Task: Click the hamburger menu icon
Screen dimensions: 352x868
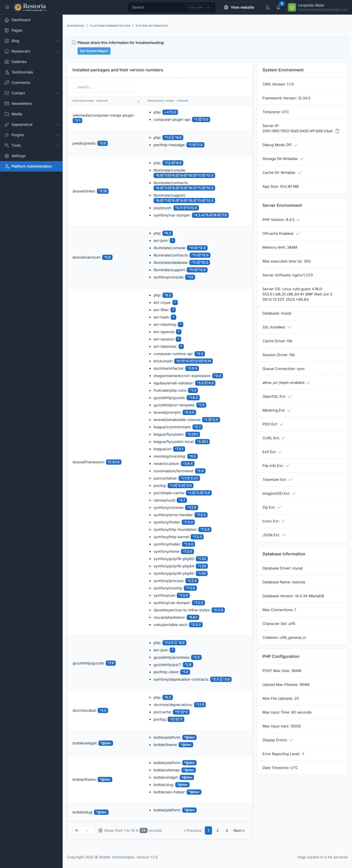Action: pyautogui.click(x=7, y=7)
